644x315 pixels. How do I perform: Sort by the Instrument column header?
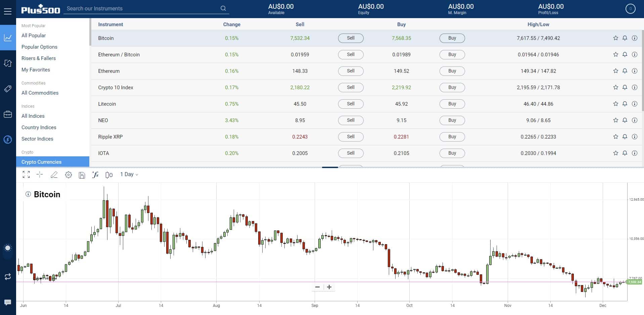tap(110, 24)
